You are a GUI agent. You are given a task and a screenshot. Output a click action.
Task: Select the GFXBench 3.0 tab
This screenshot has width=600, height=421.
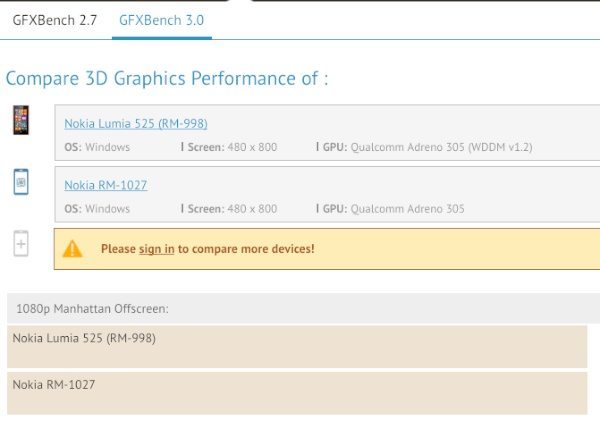161,19
